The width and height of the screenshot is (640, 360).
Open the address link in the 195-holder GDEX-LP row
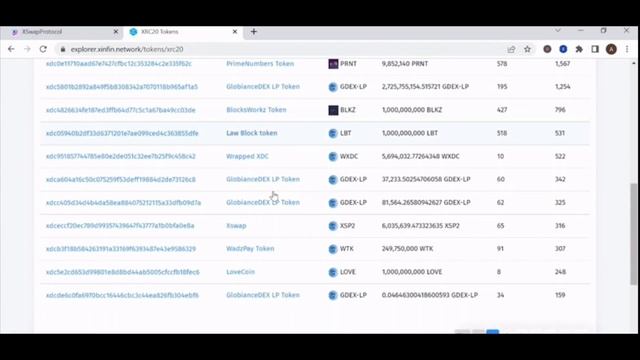(x=122, y=87)
